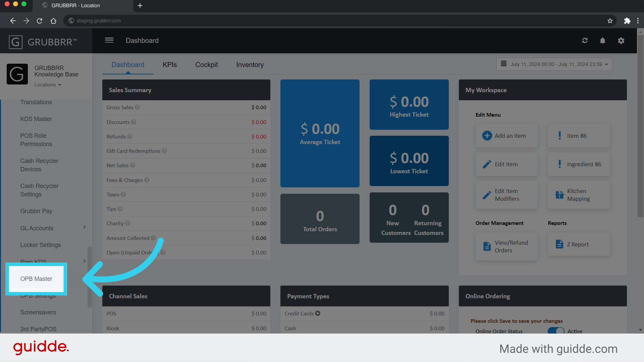
Task: Click the GRUBBRR Knowledge Base avatar
Action: click(x=17, y=74)
